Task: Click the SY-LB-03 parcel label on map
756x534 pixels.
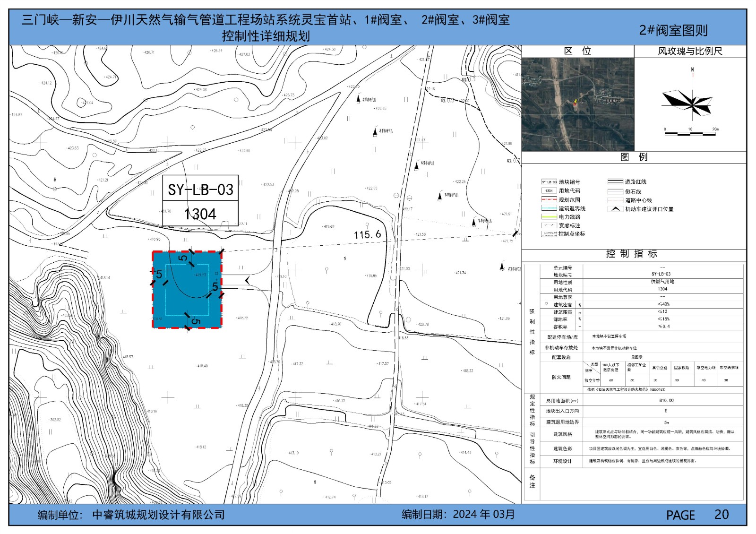Action: [x=200, y=189]
